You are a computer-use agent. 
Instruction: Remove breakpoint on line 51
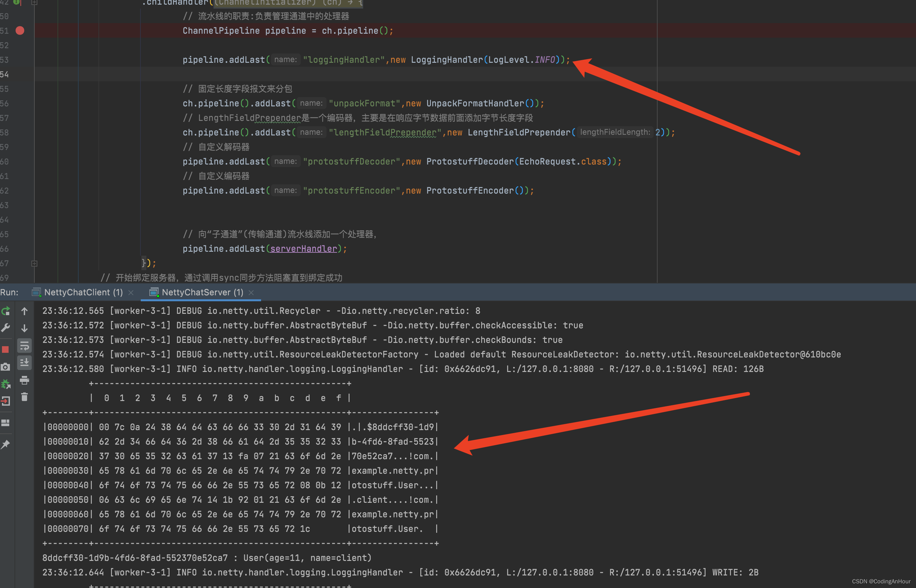pos(20,30)
